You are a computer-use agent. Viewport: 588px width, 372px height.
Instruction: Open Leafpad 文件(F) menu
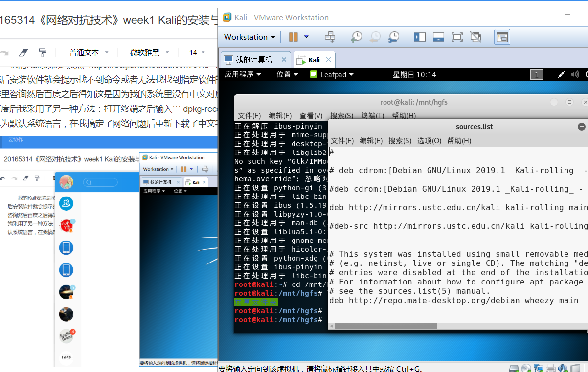point(342,140)
